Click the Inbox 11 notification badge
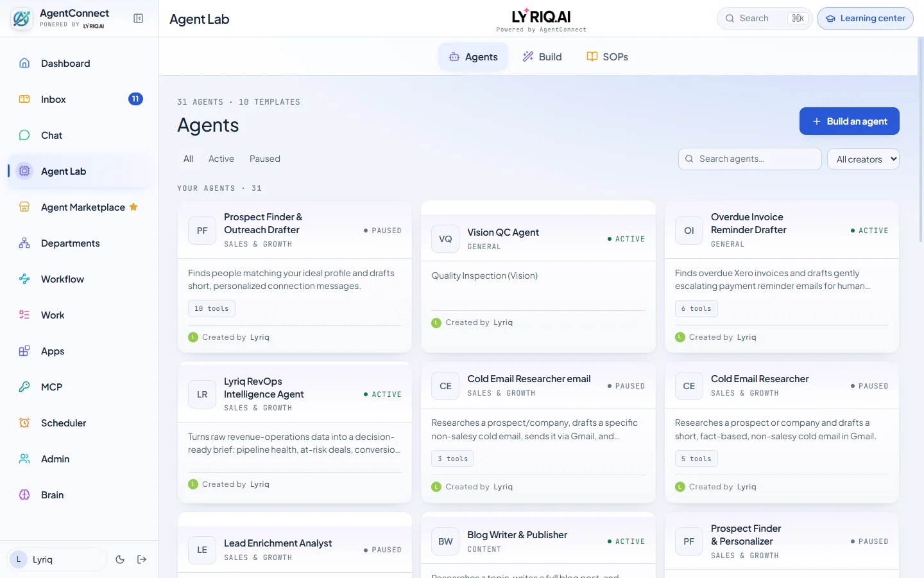Screen dimensions: 924x578 135,99
